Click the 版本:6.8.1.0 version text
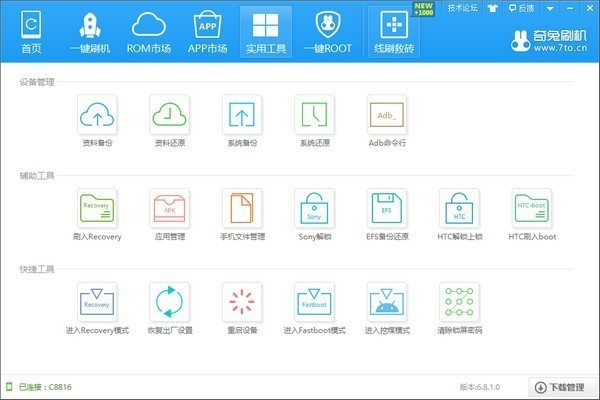 pyautogui.click(x=480, y=387)
